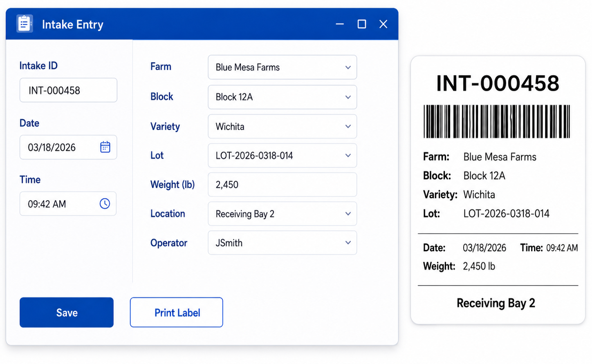The width and height of the screenshot is (592, 364).
Task: Click the Save button
Action: [x=67, y=313]
